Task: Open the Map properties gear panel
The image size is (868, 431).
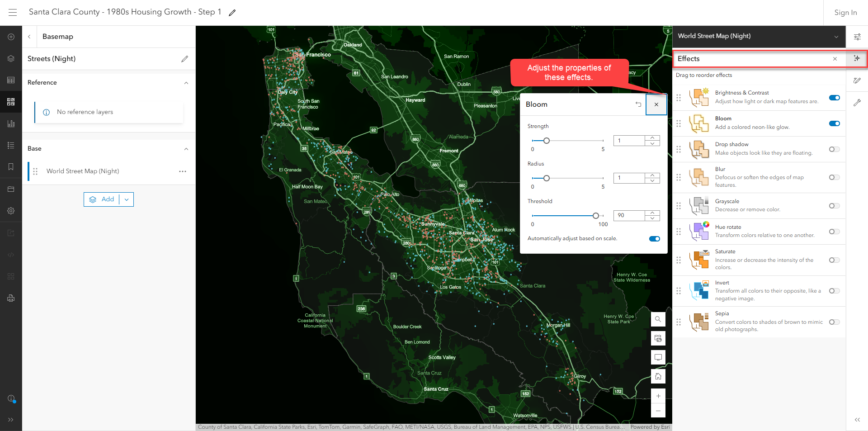Action: pyautogui.click(x=11, y=210)
